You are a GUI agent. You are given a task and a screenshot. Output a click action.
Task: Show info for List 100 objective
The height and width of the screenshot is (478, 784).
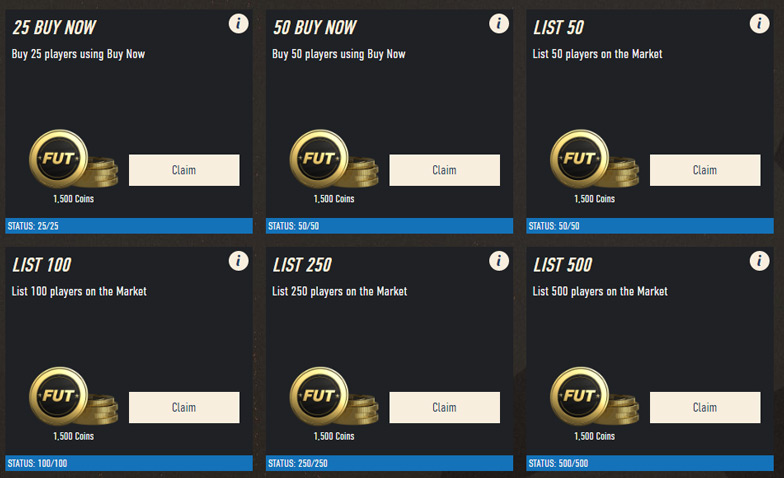(238, 261)
